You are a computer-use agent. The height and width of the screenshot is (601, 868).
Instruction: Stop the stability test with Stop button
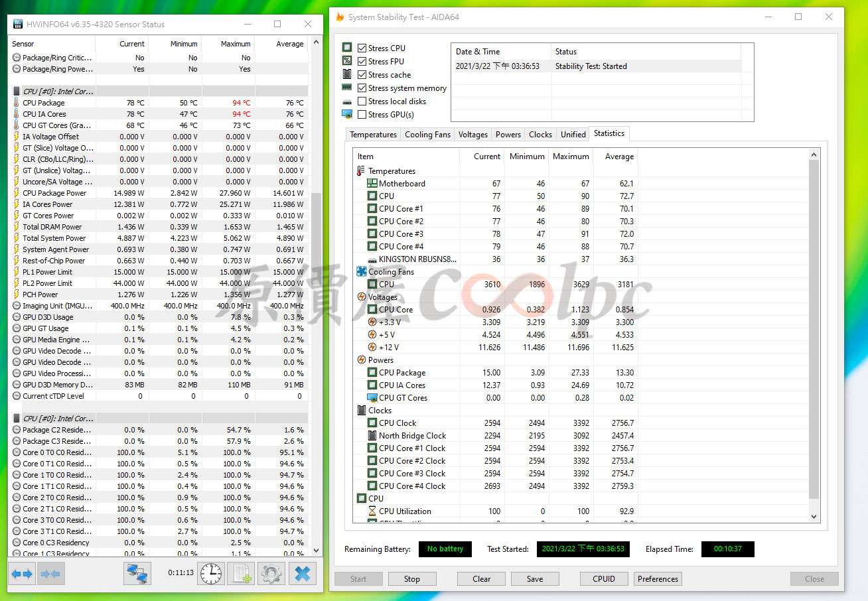[412, 579]
